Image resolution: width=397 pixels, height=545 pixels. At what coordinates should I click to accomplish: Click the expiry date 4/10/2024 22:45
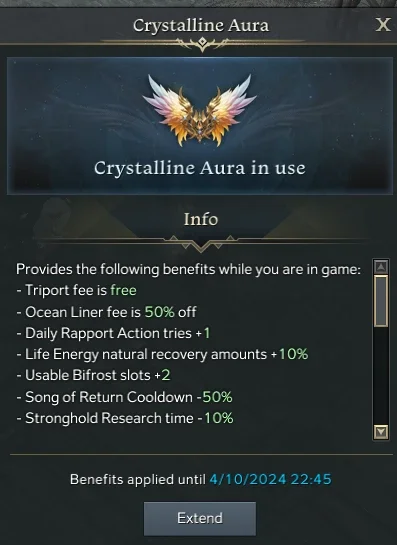point(270,479)
